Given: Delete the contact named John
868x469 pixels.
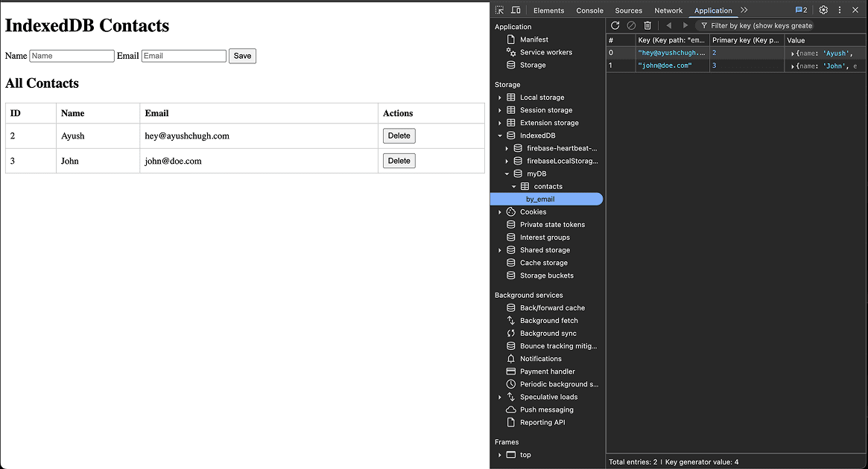Looking at the screenshot, I should click(x=399, y=160).
